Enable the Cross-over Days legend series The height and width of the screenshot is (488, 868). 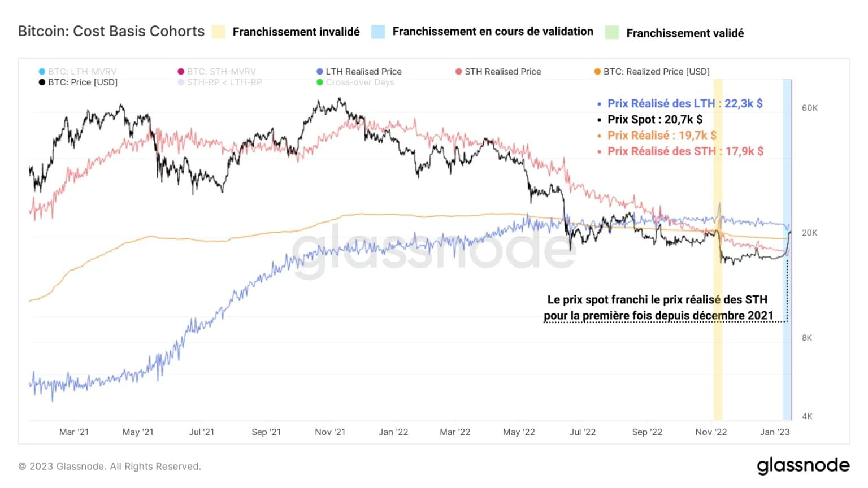pos(355,82)
